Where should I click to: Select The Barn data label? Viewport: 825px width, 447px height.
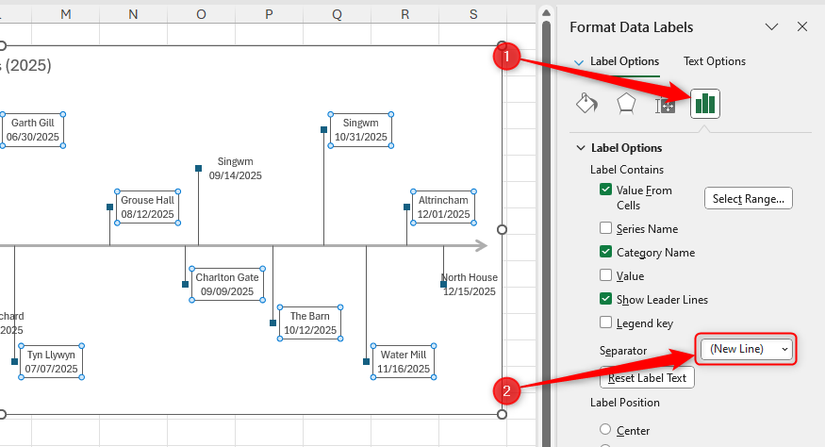[310, 323]
